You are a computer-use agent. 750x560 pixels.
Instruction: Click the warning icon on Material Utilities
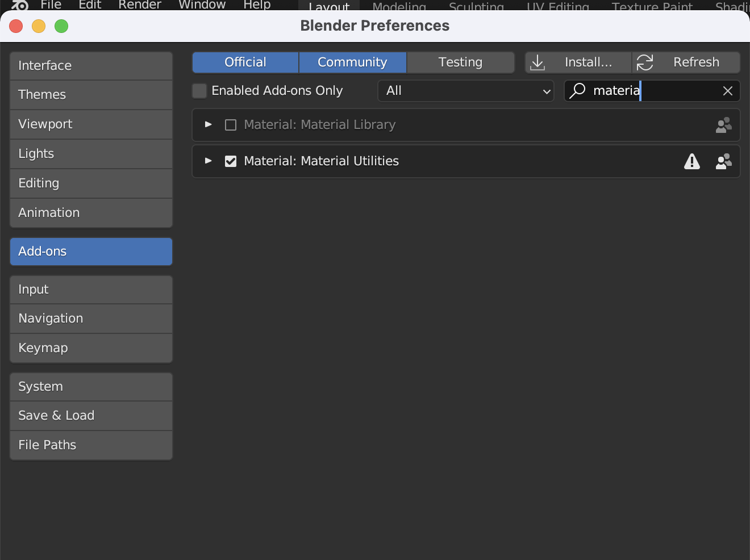tap(692, 161)
